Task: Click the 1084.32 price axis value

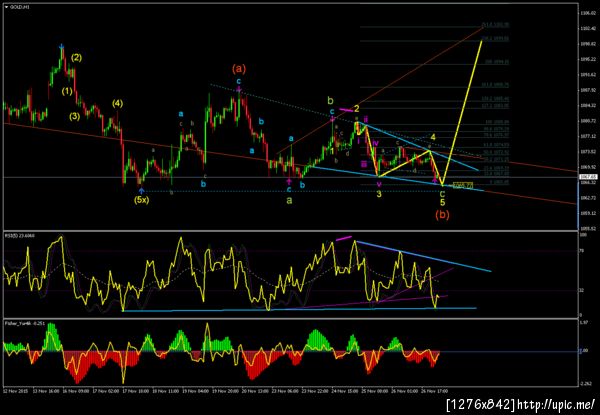Action: 587,105
